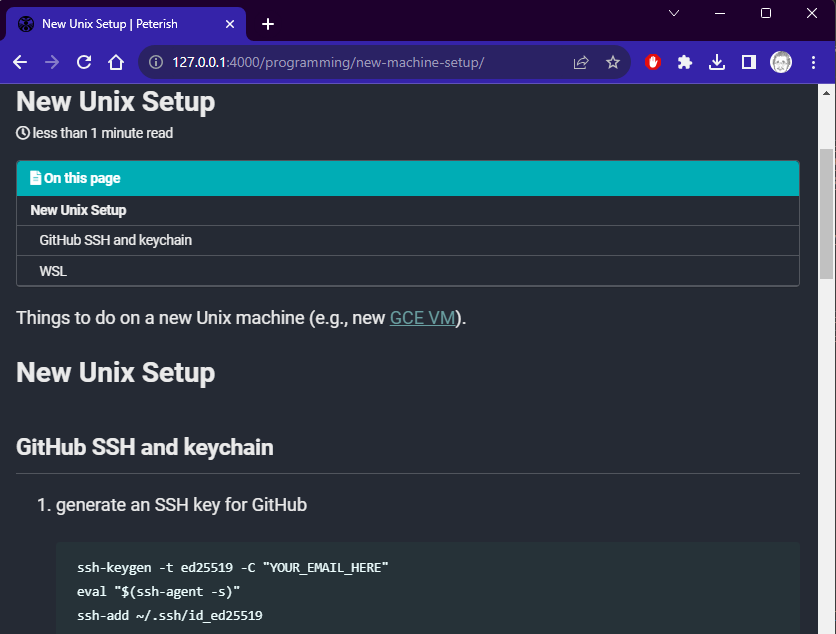Open the user profile avatar

point(781,62)
